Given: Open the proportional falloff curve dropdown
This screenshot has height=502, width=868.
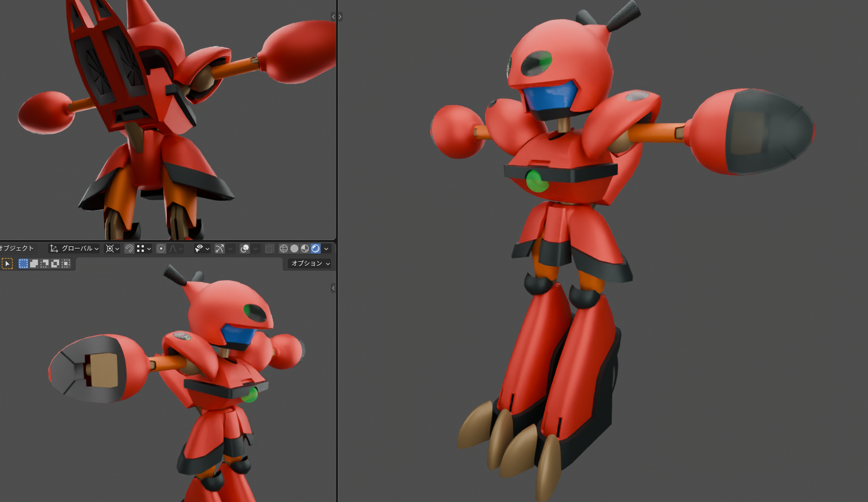Looking at the screenshot, I should click(x=176, y=248).
